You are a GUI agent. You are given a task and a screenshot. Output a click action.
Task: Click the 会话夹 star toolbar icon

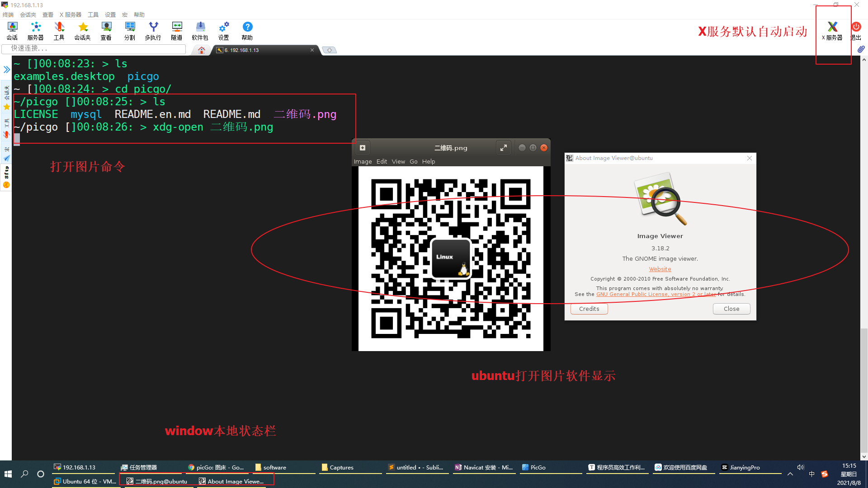coord(83,31)
